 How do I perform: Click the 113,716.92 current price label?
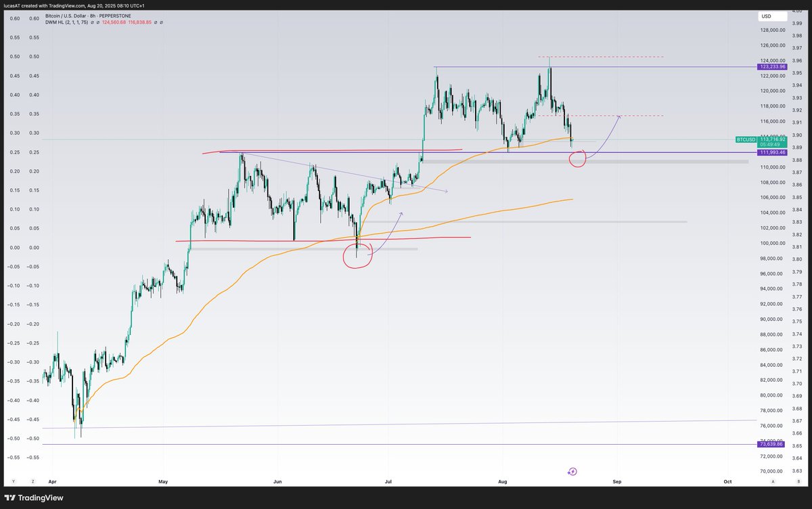click(772, 139)
